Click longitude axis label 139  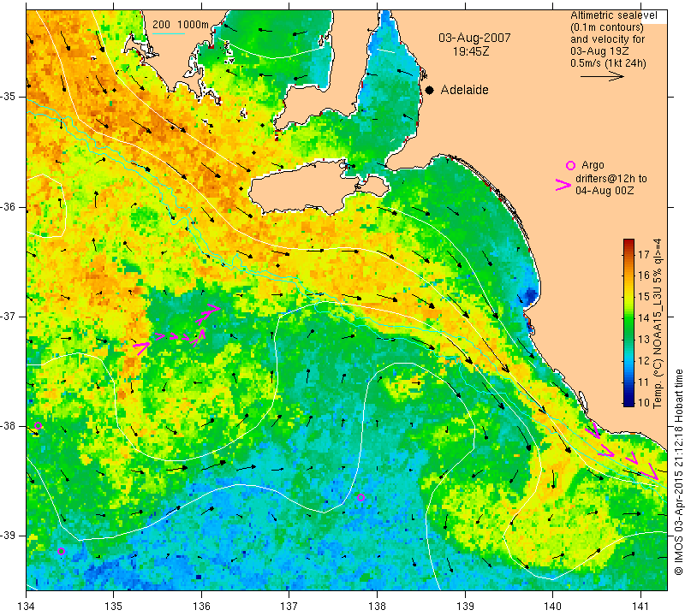click(x=465, y=606)
